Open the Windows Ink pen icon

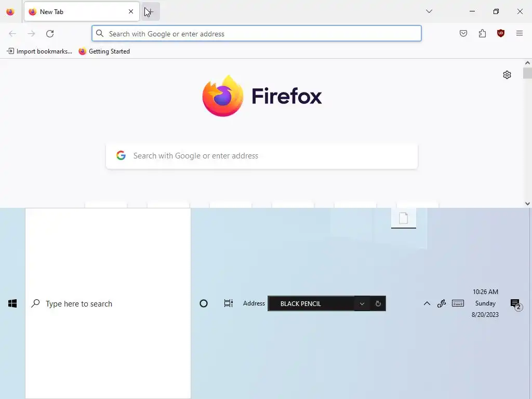point(442,303)
